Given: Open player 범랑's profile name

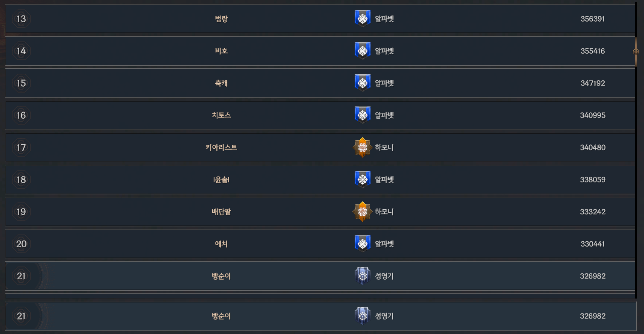Looking at the screenshot, I should [x=221, y=19].
